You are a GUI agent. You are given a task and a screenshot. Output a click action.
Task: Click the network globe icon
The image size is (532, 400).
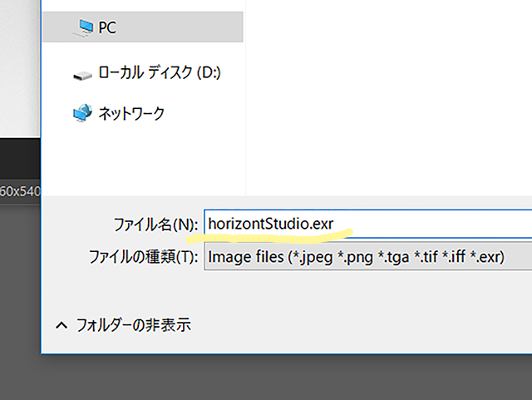click(x=82, y=113)
